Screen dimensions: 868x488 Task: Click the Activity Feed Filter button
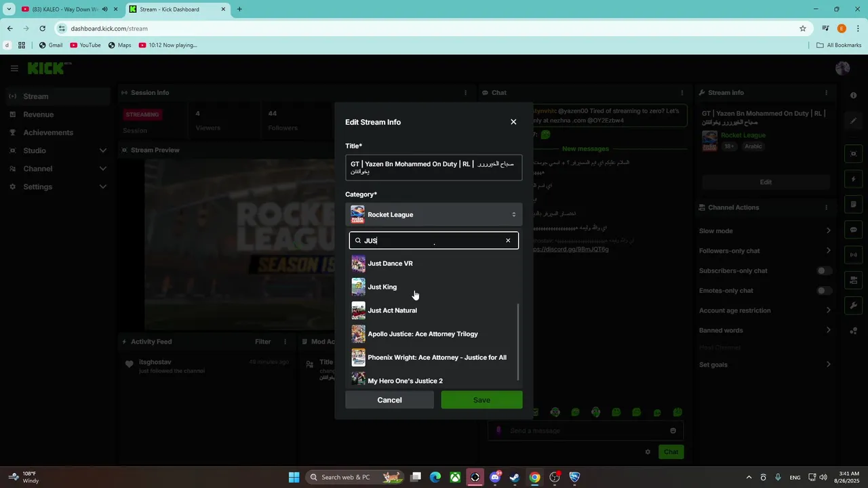tap(263, 342)
